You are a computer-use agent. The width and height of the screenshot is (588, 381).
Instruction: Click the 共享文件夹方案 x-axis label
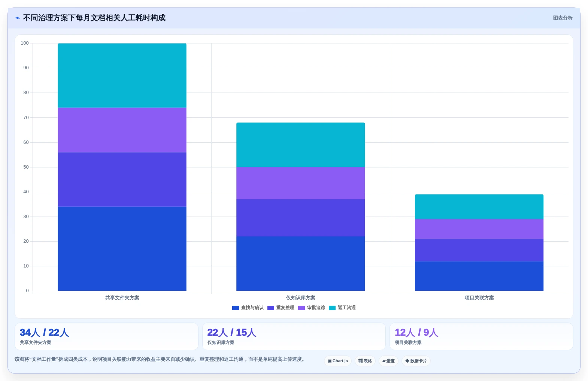(x=122, y=298)
